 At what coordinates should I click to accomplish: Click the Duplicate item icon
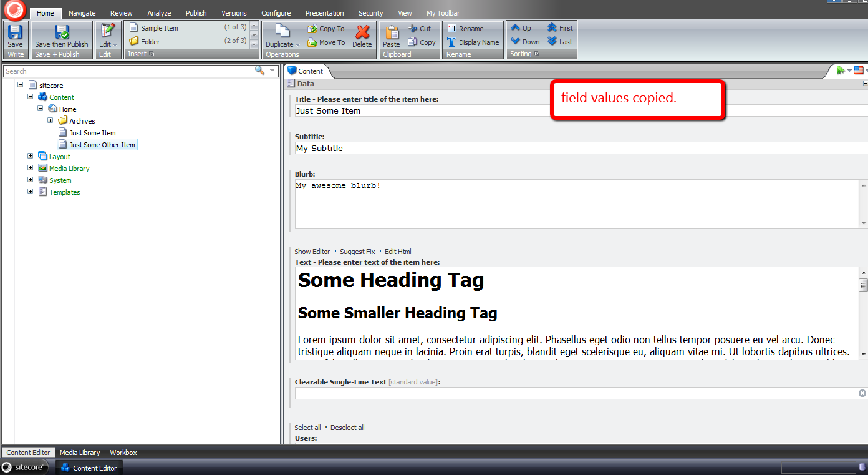(282, 33)
